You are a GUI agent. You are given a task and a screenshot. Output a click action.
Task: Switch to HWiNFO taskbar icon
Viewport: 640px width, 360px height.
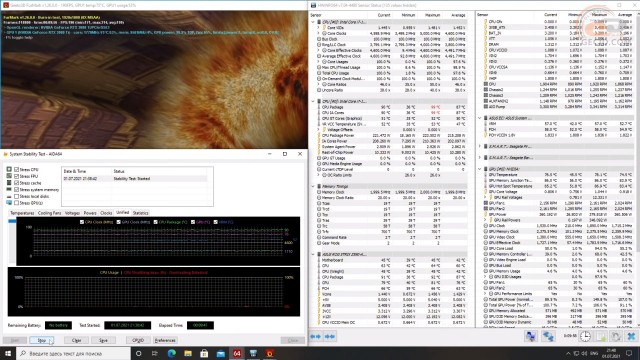point(253,353)
